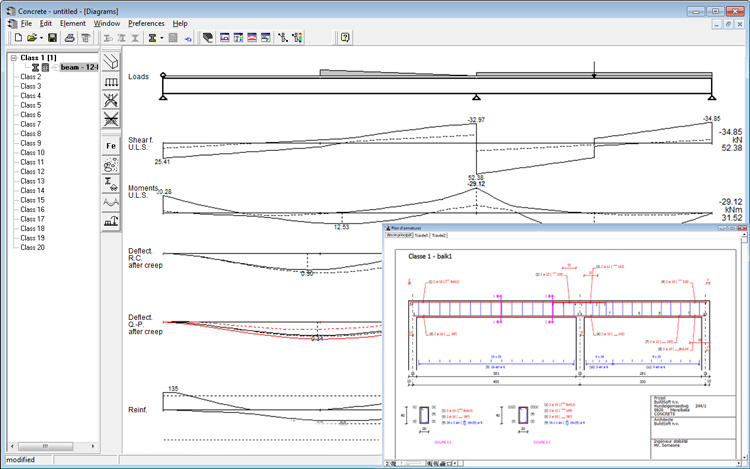Click the concrete aggregate material icon
The image size is (750, 469).
[111, 166]
